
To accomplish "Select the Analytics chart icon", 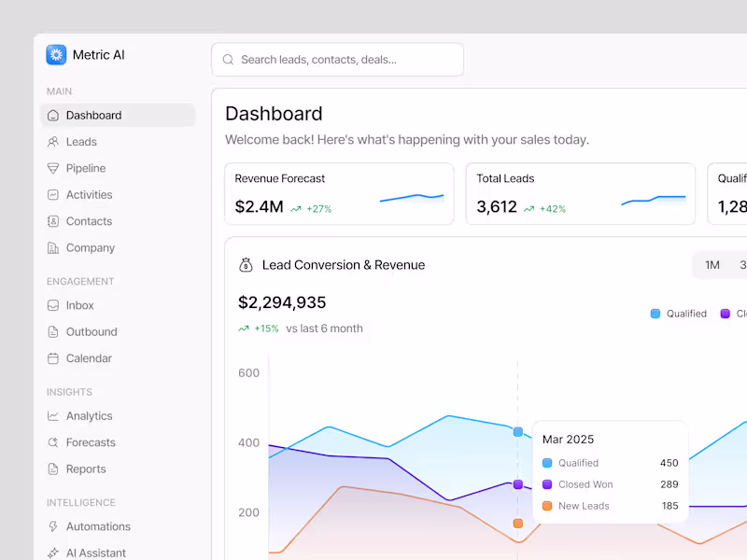I will [54, 416].
